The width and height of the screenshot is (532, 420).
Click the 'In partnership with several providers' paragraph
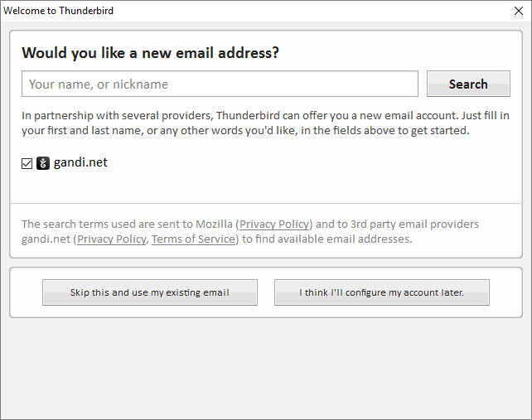coord(265,123)
